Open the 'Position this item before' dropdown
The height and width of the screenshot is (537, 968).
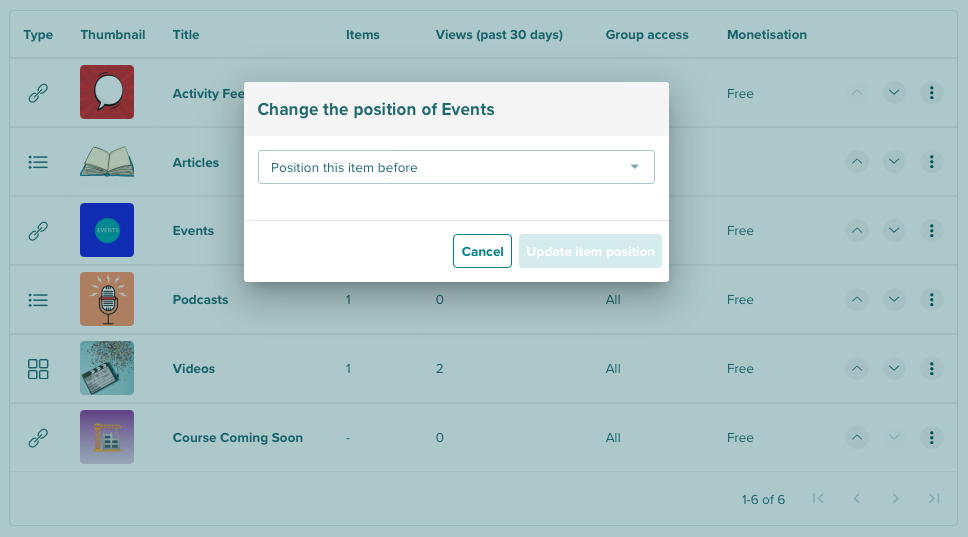(x=456, y=167)
